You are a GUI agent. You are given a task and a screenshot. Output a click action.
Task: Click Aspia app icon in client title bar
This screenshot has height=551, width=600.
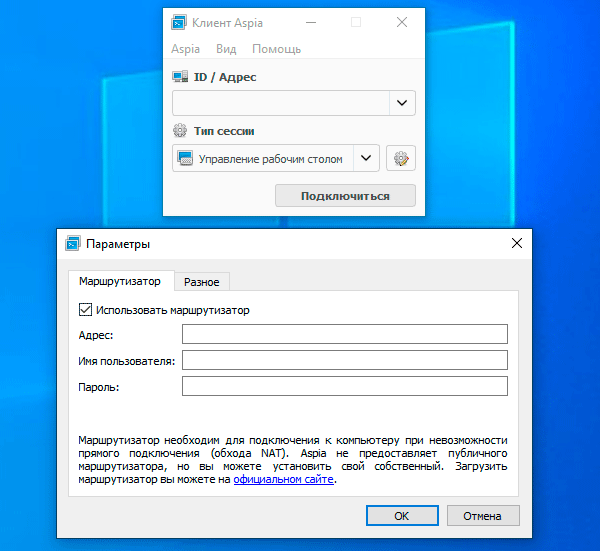point(179,23)
